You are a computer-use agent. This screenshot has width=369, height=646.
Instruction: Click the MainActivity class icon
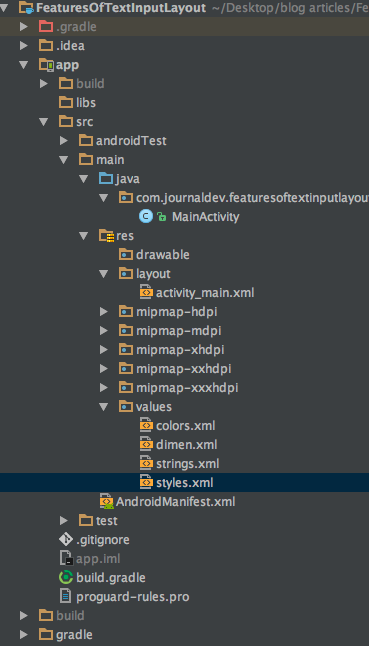click(146, 217)
